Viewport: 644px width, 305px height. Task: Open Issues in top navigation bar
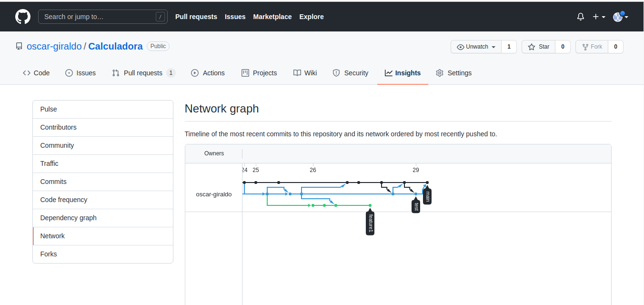pyautogui.click(x=235, y=17)
